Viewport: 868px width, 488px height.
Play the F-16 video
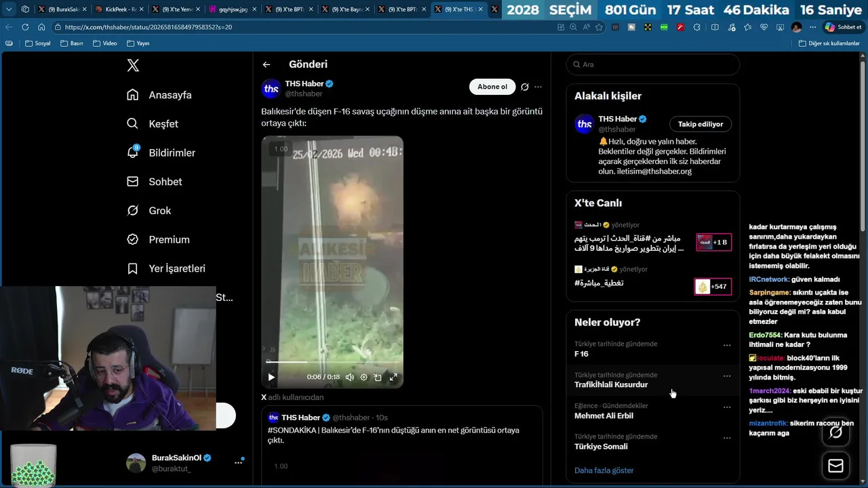point(271,378)
